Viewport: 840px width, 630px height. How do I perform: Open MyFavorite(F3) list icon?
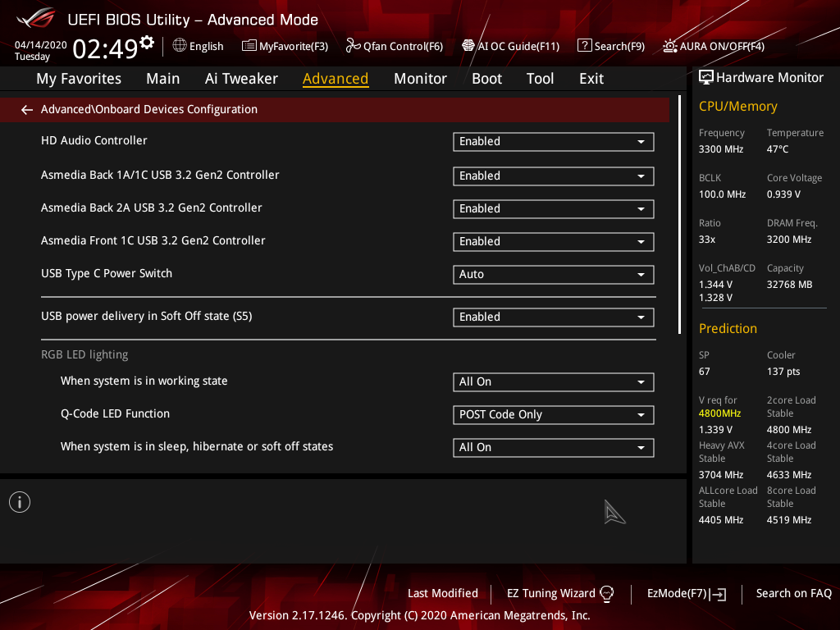click(249, 46)
